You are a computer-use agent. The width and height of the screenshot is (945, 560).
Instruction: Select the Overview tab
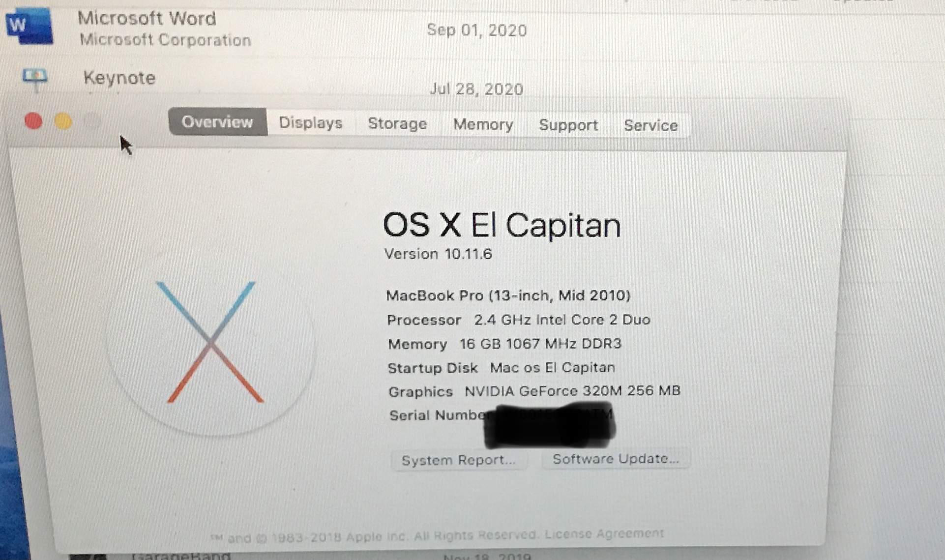[x=218, y=122]
